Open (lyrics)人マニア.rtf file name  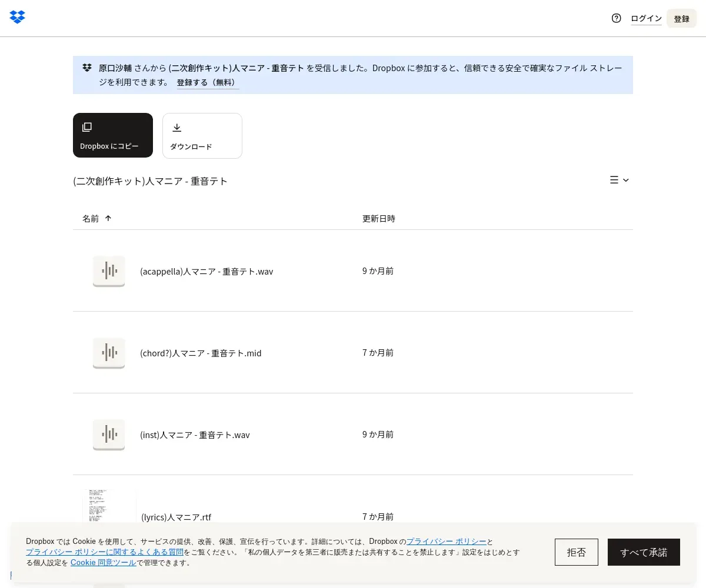[x=176, y=517]
